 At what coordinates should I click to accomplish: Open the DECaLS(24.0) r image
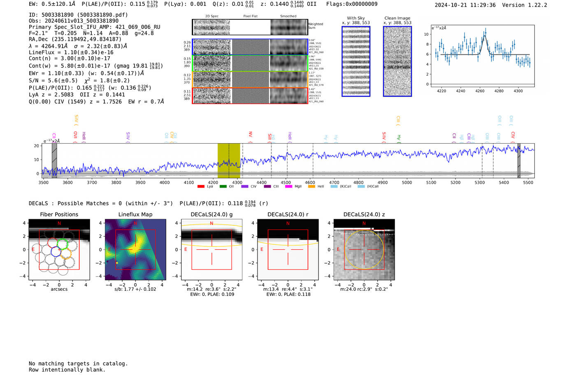(288, 249)
